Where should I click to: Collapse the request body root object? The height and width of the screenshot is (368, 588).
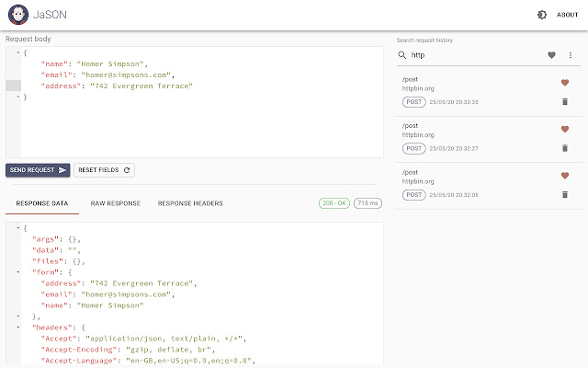click(x=18, y=52)
